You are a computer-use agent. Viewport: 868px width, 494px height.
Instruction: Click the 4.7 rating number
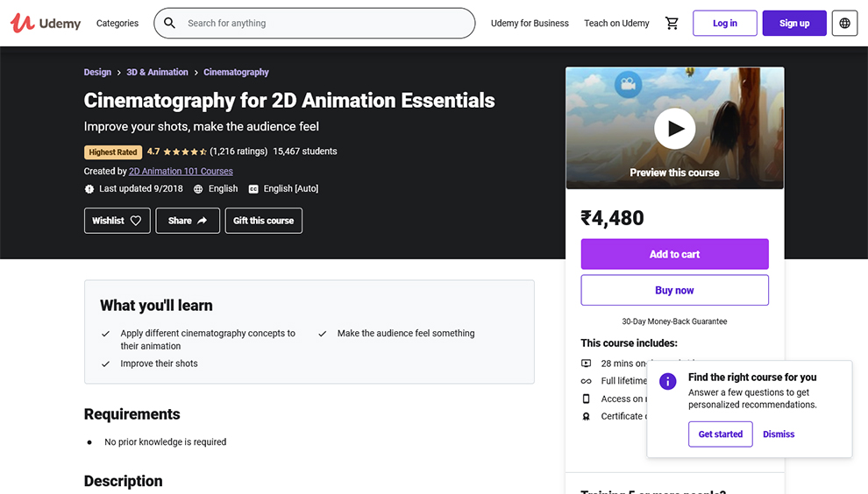point(153,152)
